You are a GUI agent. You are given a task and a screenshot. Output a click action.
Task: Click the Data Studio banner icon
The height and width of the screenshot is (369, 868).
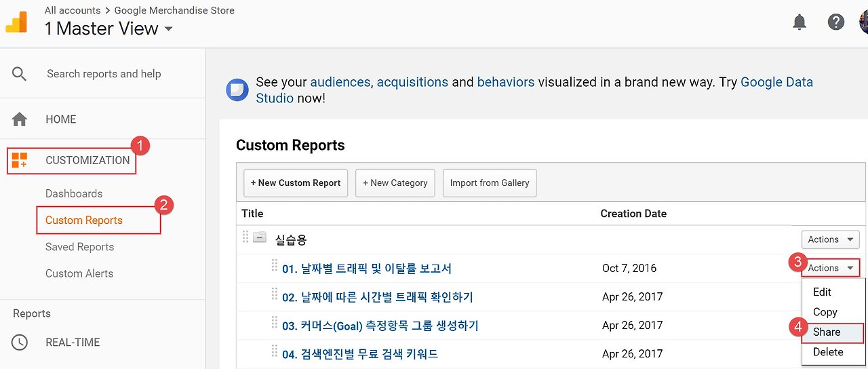(237, 90)
